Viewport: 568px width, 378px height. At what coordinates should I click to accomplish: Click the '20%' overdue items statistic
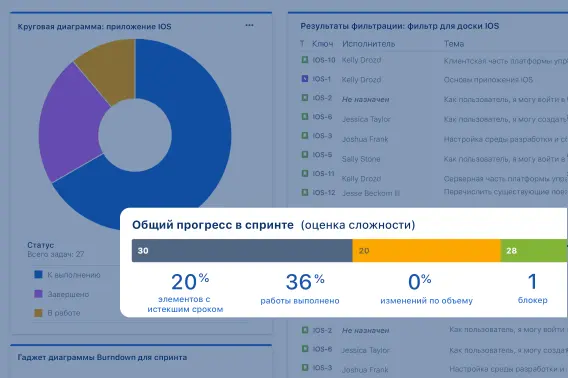(x=190, y=282)
